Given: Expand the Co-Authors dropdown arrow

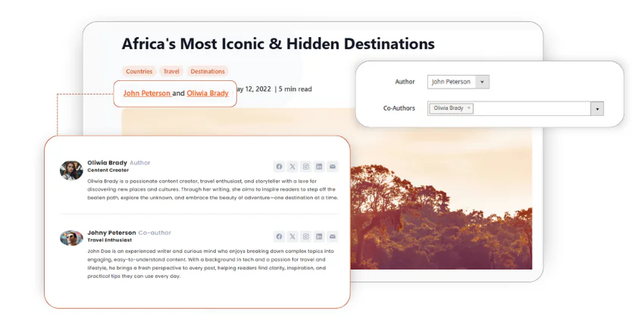Looking at the screenshot, I should pos(598,109).
